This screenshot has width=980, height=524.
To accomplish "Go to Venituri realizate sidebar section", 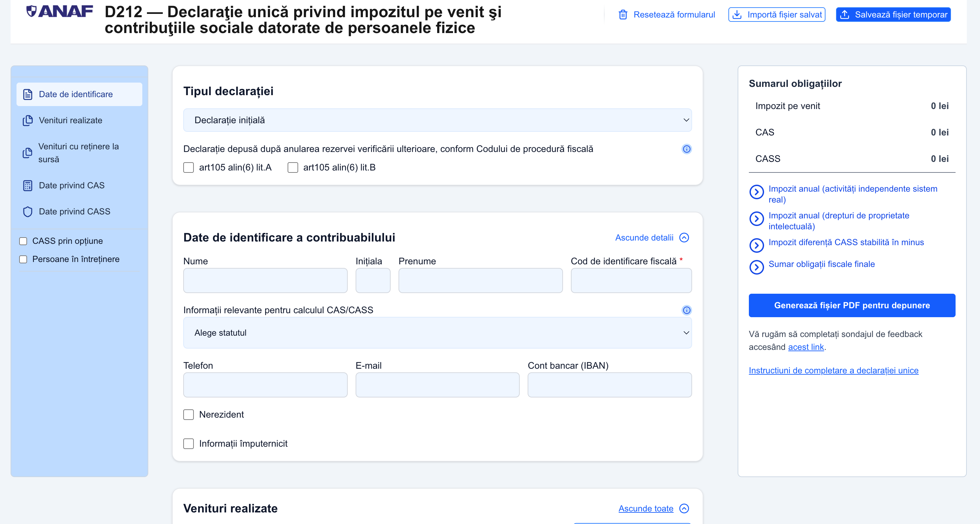I will point(70,121).
